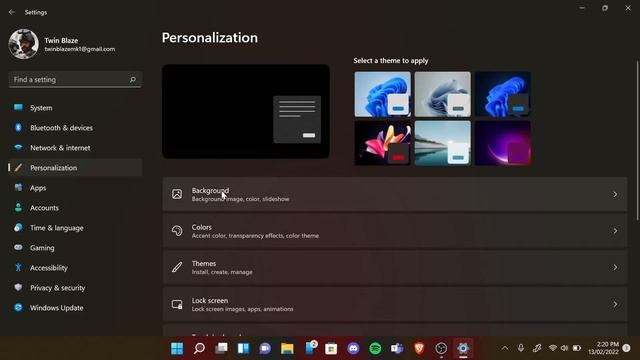Click the microphone tray icon
The image size is (640, 360).
(521, 348)
